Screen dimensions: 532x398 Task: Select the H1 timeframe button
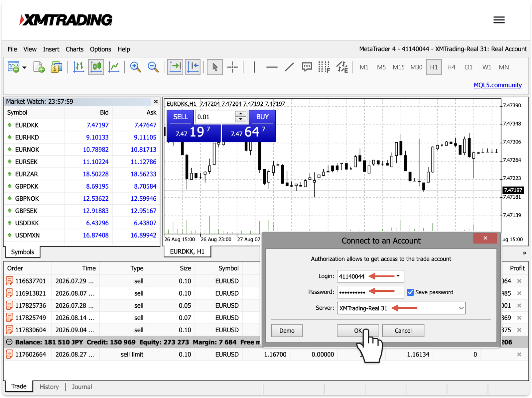(434, 67)
